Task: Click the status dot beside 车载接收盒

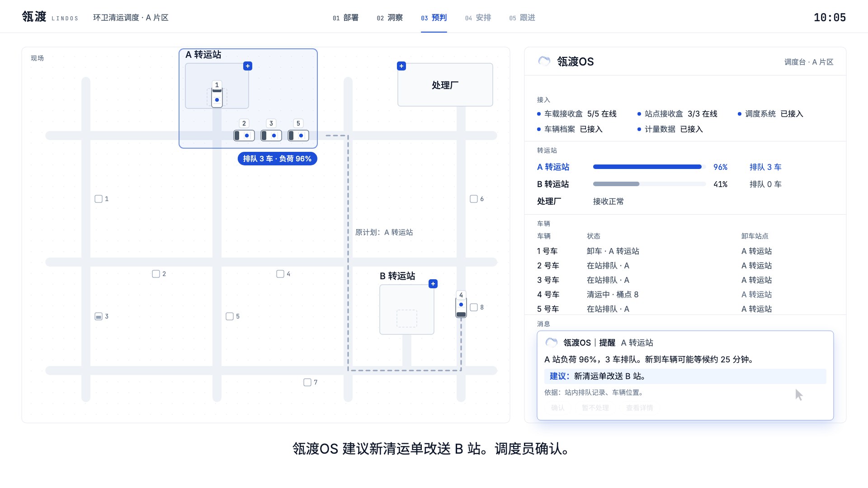Action: point(539,114)
